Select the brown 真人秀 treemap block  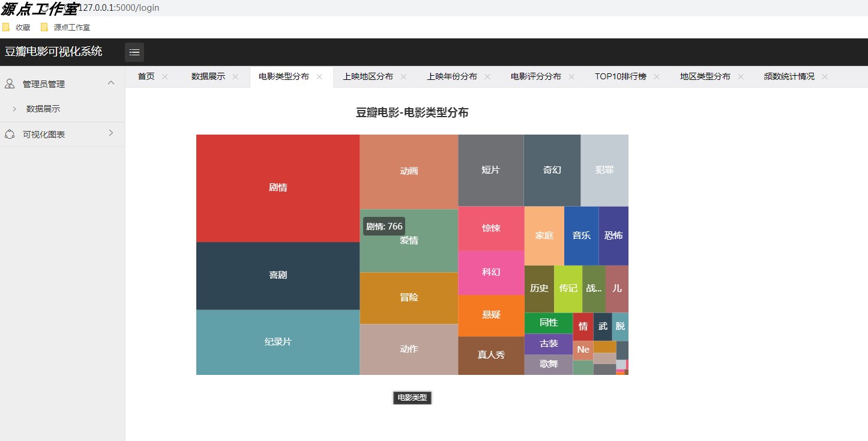click(x=491, y=356)
